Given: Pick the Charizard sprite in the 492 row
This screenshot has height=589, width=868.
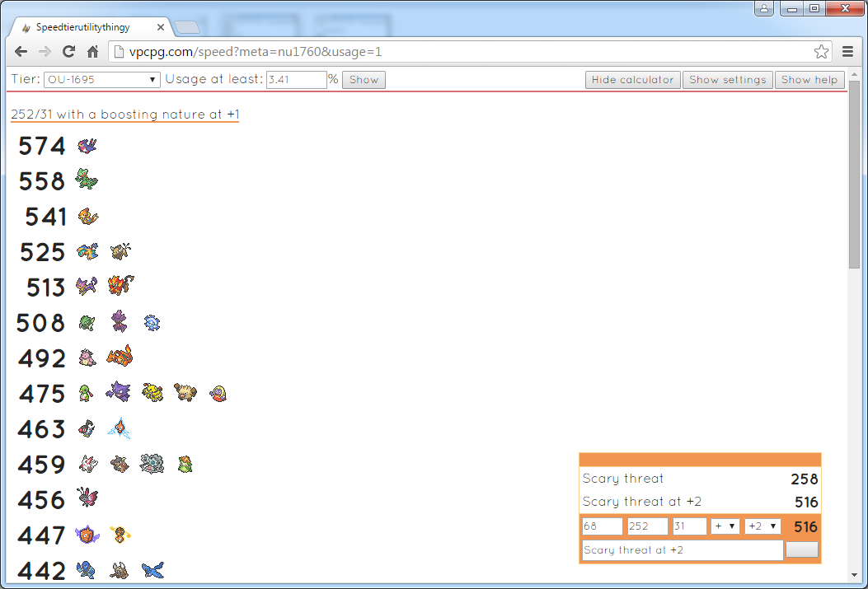Looking at the screenshot, I should (x=120, y=356).
